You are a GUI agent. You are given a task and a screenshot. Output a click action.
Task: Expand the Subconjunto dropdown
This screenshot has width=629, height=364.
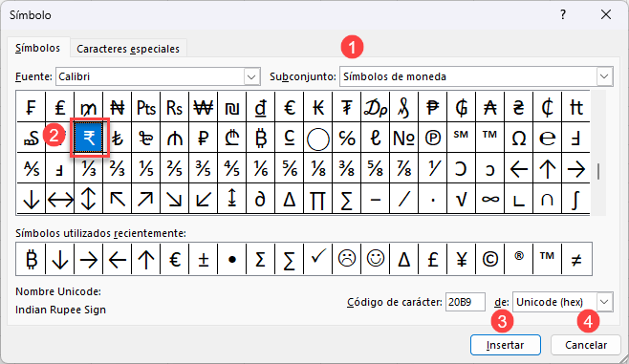coord(604,76)
